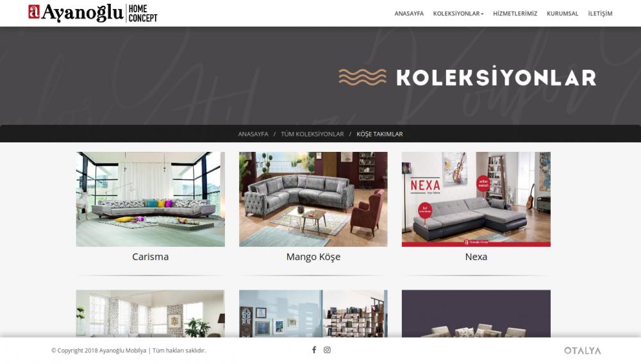The height and width of the screenshot is (364, 641).
Task: Open the Instagram icon in footer
Action: click(327, 350)
